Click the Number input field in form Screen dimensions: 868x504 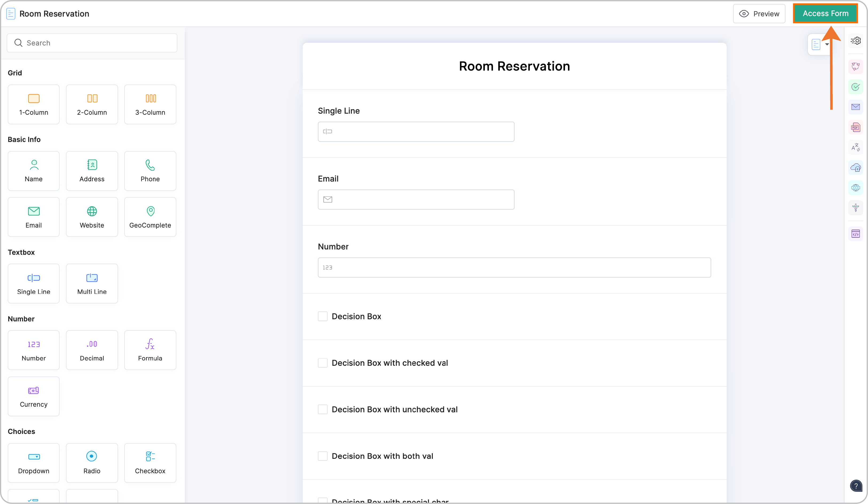[514, 268]
